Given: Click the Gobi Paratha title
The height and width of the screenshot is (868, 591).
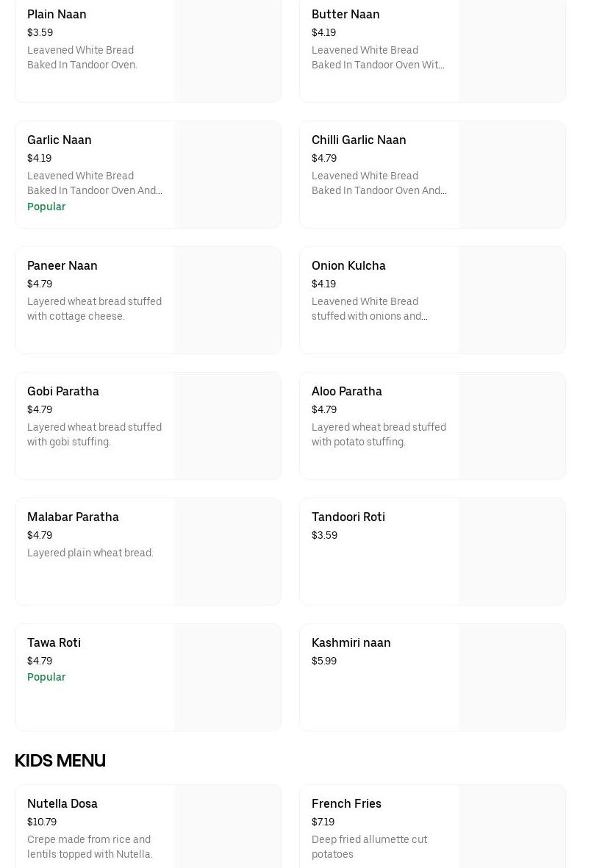Looking at the screenshot, I should 63,392.
